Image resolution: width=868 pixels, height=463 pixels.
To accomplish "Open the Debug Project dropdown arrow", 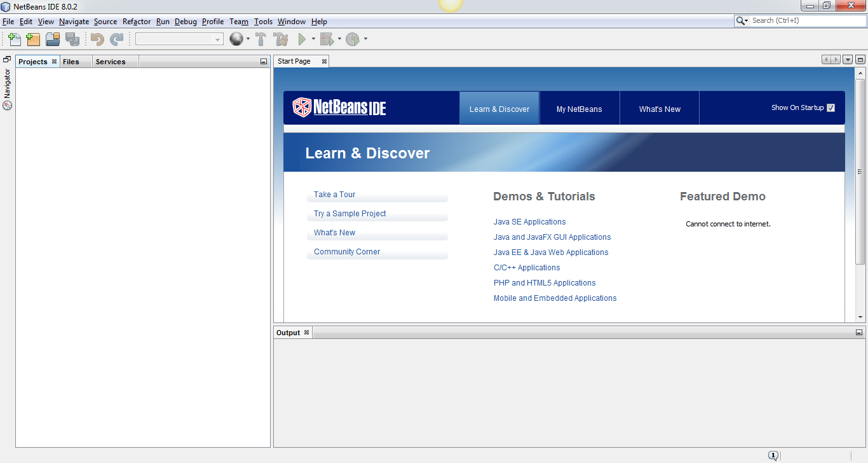I will click(x=339, y=39).
